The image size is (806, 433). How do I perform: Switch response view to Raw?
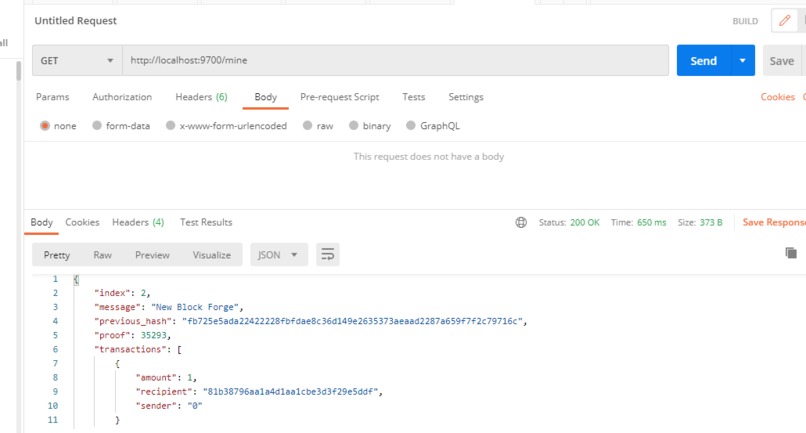click(102, 255)
